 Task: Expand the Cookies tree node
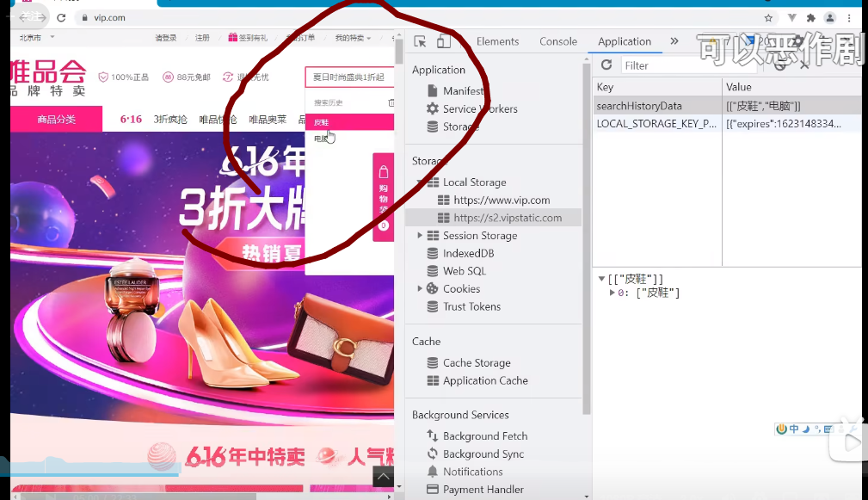click(420, 288)
